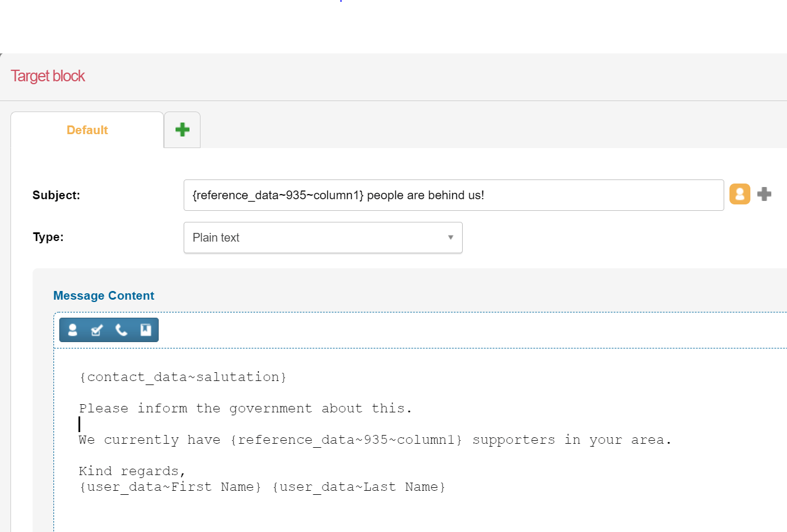Click the "Please inform the government" line

pyautogui.click(x=245, y=408)
